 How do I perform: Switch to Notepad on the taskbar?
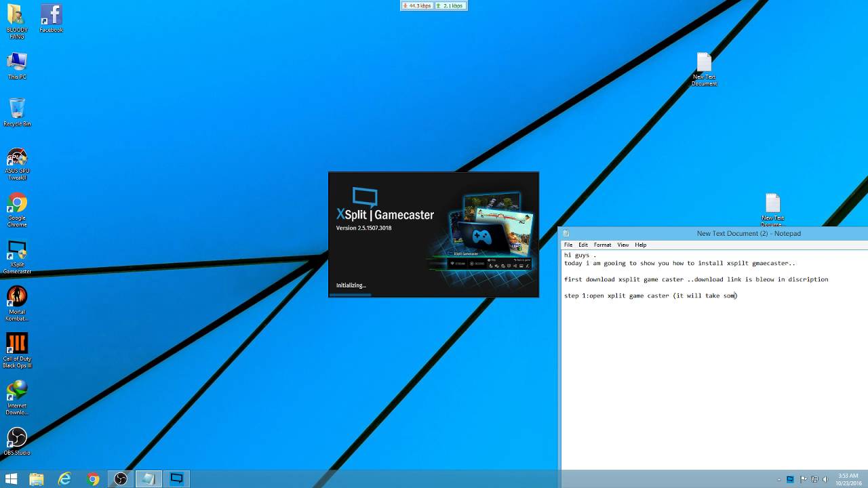click(149, 479)
